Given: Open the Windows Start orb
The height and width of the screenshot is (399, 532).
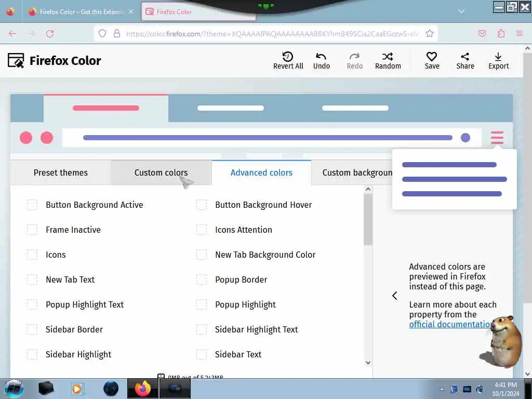Looking at the screenshot, I should tap(14, 389).
